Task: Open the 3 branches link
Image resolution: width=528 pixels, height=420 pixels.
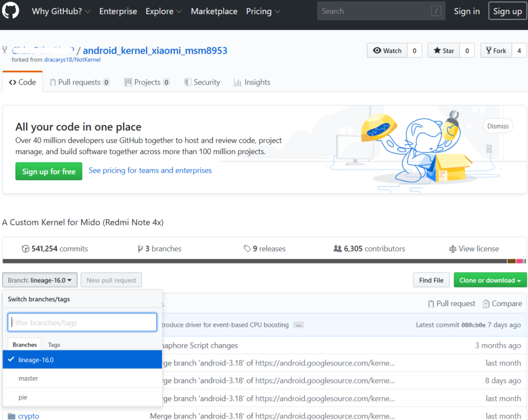Action: click(159, 249)
